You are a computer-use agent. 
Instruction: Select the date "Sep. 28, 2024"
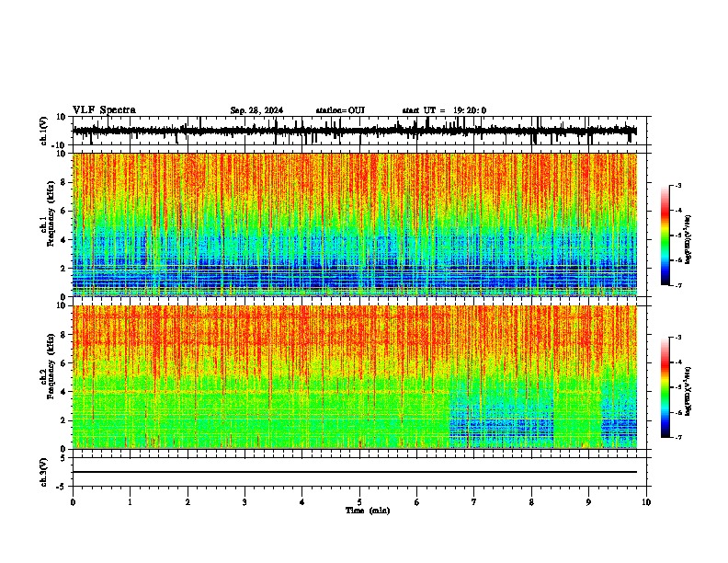pyautogui.click(x=256, y=110)
